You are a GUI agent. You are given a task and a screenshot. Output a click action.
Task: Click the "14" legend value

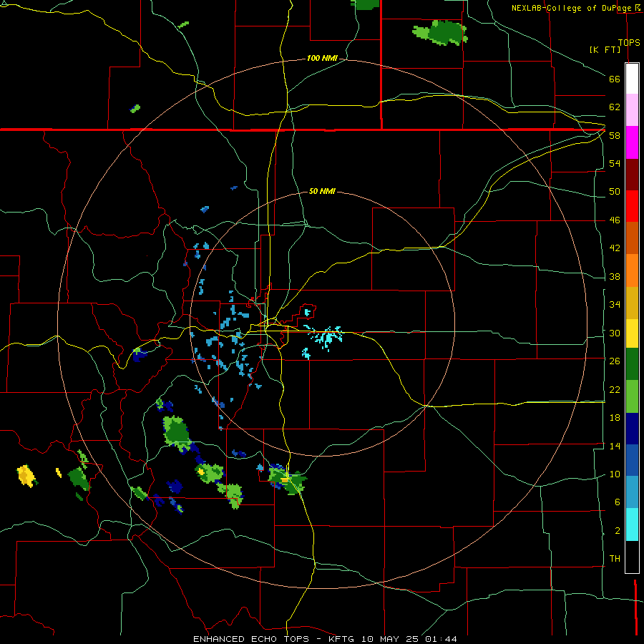coord(615,446)
